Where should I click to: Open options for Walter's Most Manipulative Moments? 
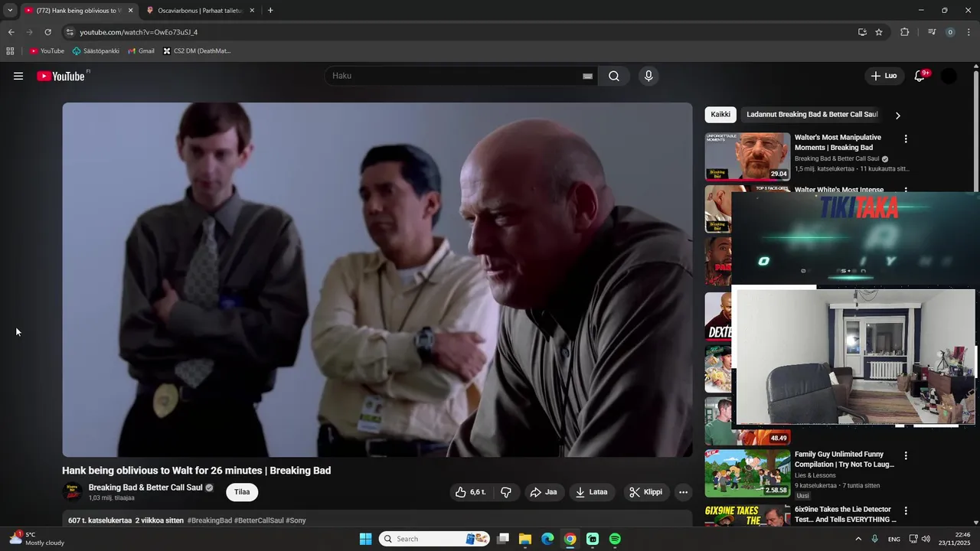906,139
